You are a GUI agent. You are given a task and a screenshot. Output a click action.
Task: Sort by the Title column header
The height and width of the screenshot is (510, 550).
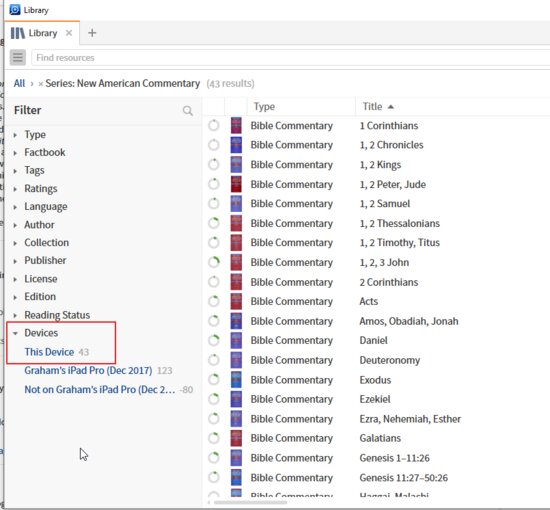pyautogui.click(x=373, y=107)
